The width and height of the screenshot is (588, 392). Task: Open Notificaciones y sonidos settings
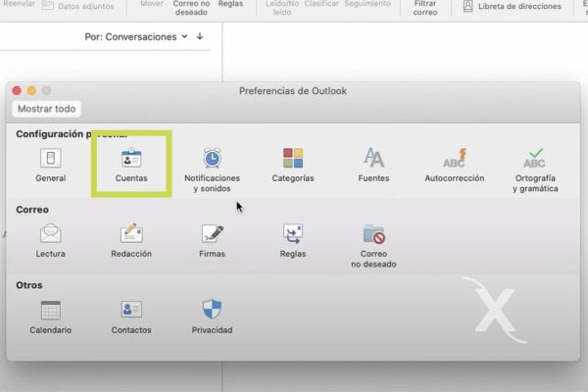(212, 171)
